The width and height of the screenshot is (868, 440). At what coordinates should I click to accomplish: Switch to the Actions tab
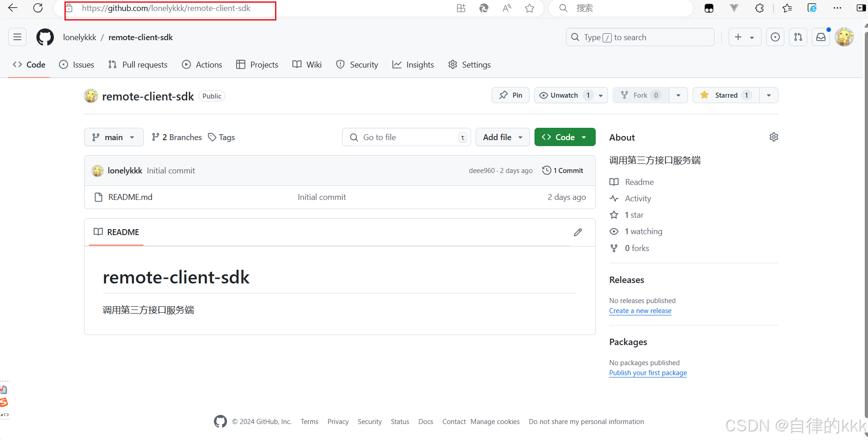click(x=202, y=65)
